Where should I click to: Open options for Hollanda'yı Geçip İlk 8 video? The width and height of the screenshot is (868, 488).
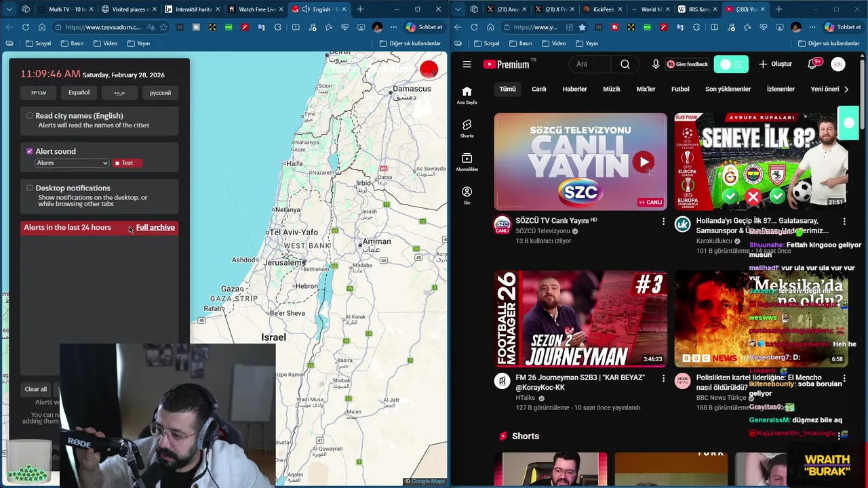844,222
